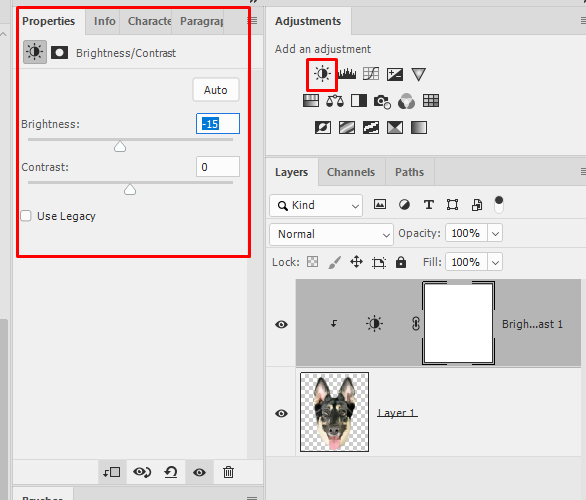Switch to the Channels tab
The width and height of the screenshot is (586, 500).
351,172
